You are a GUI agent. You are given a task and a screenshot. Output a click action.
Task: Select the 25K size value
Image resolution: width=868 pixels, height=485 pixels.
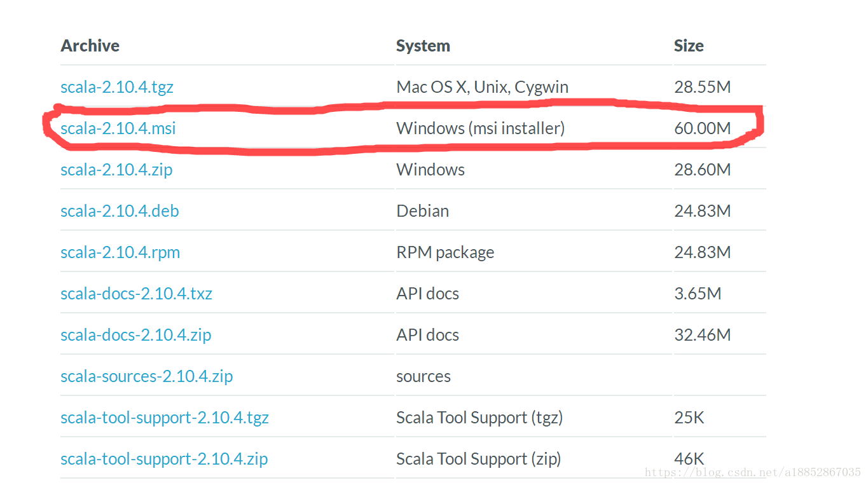pyautogui.click(x=689, y=418)
